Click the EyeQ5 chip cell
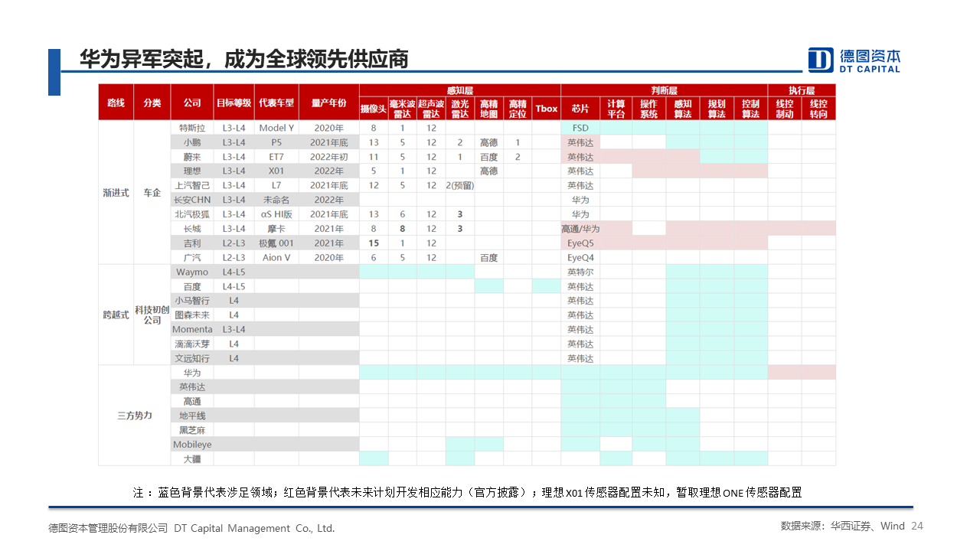 pyautogui.click(x=580, y=243)
